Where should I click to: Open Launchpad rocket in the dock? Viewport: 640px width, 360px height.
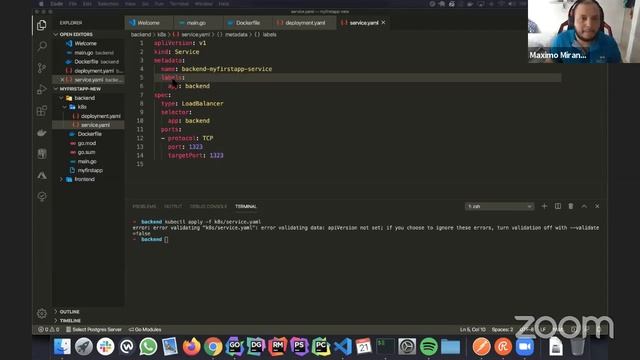pos(84,347)
